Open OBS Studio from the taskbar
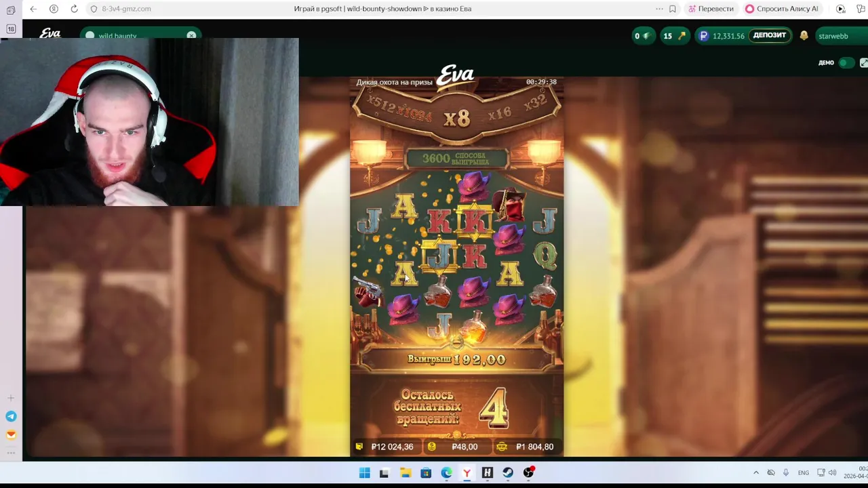 click(528, 472)
